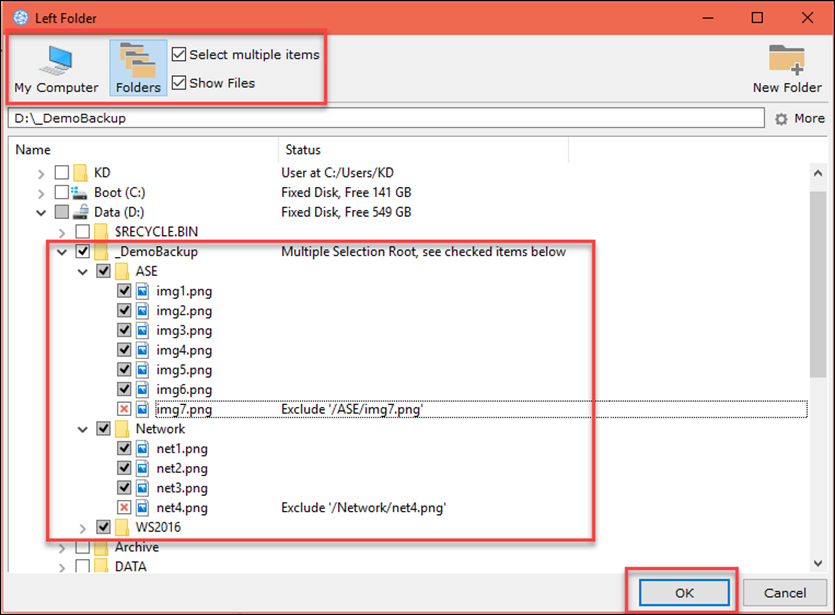This screenshot has width=835, height=615.
Task: Click the net1.png file icon
Action: pyautogui.click(x=142, y=449)
